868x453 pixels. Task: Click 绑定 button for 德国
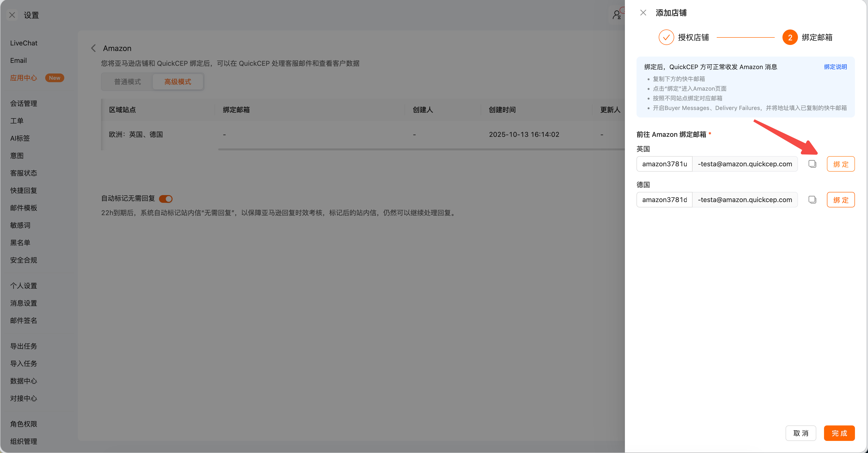tap(841, 200)
